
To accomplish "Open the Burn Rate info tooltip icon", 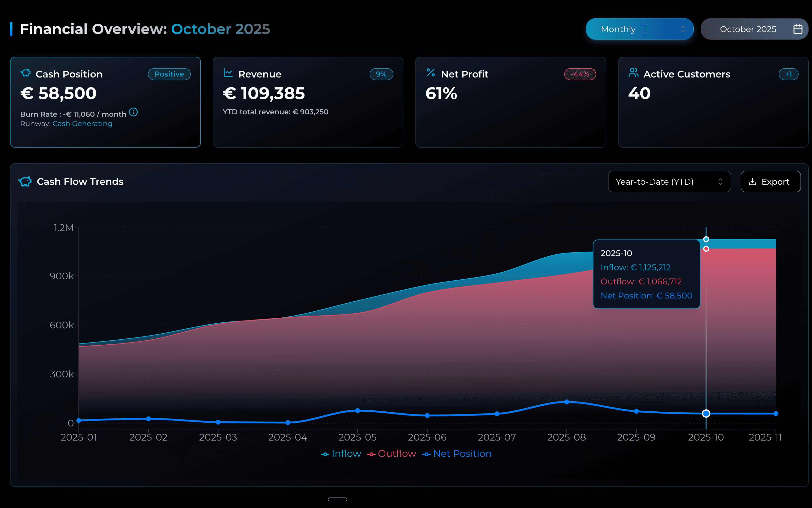I will (134, 113).
